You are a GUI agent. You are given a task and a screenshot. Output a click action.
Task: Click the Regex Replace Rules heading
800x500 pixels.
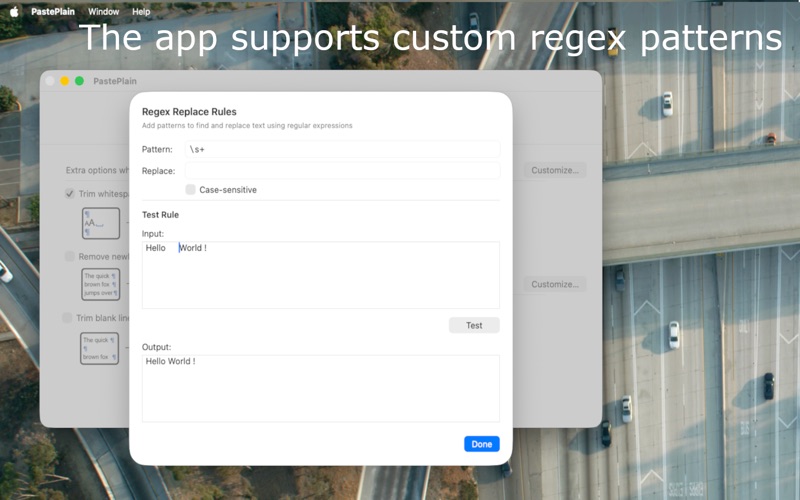189,111
